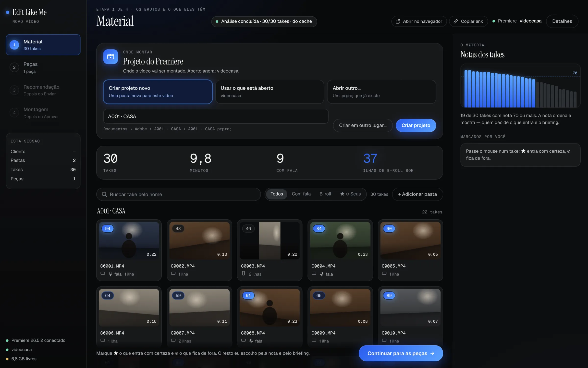Screen dimensions: 588x368
Task: Open the C0004.MP4 thumbnail
Action: click(340, 240)
